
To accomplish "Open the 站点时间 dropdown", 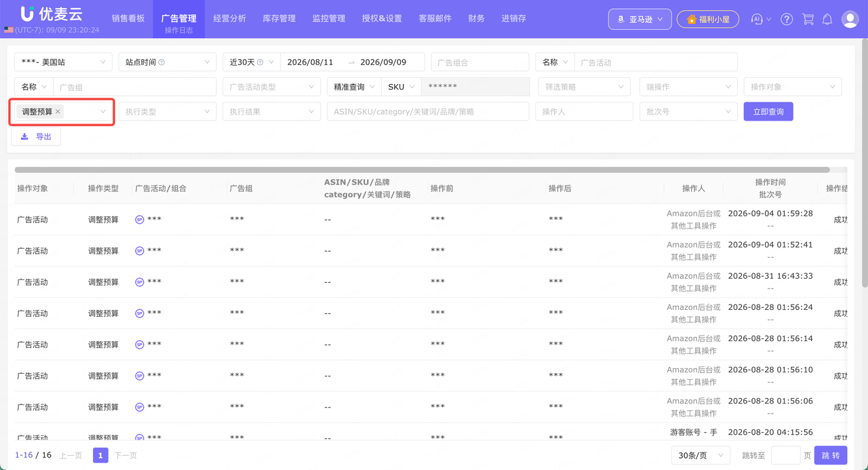I will [167, 62].
